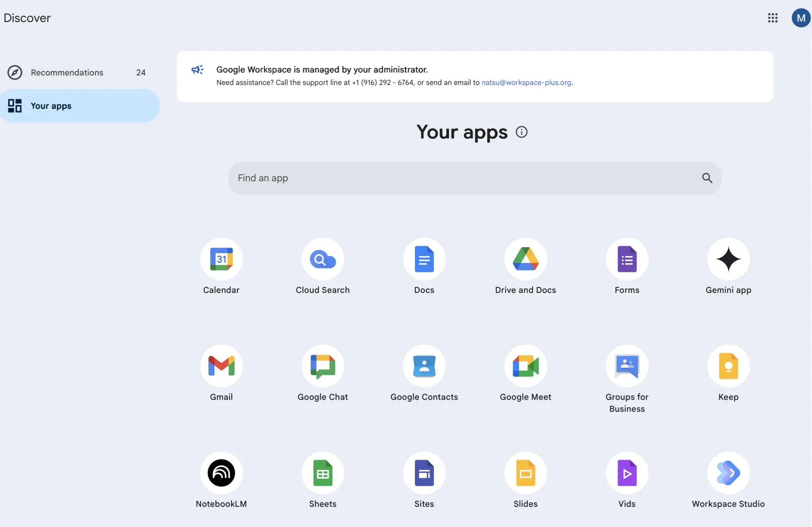Click the Discover page title
Screen dimensions: 812x527
click(x=27, y=18)
